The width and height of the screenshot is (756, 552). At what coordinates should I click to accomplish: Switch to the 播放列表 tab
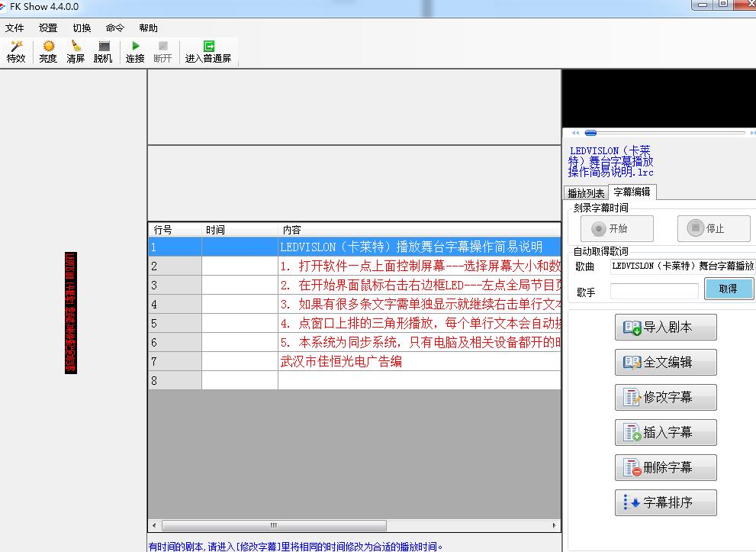click(586, 193)
